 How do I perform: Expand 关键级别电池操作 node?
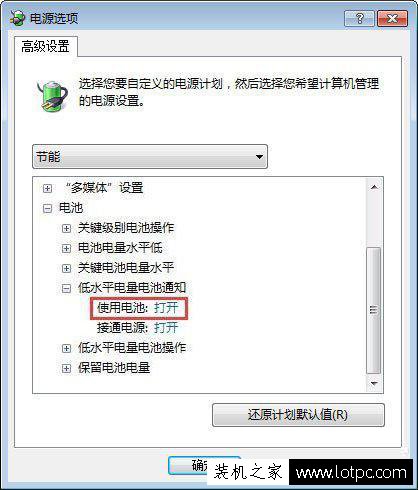click(x=66, y=228)
